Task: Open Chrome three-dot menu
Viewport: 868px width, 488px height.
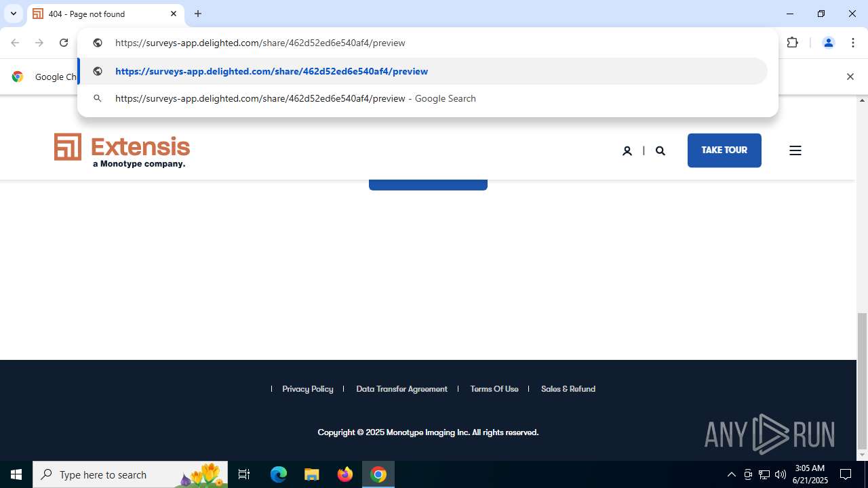Action: (853, 43)
